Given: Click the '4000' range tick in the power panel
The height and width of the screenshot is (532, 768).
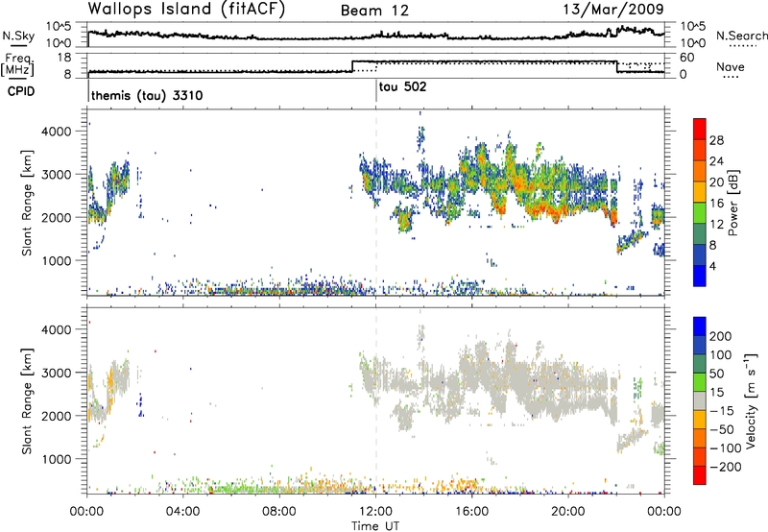Looking at the screenshot, I should click(x=57, y=132).
